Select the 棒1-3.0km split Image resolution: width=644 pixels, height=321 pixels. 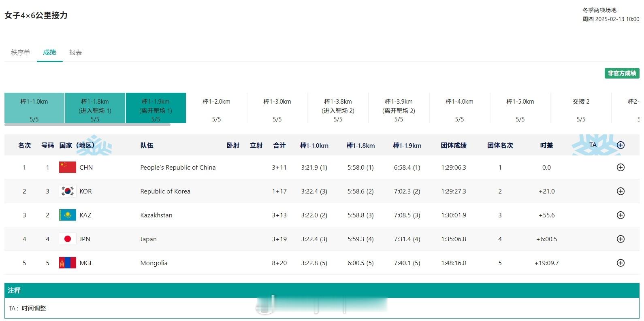click(277, 108)
